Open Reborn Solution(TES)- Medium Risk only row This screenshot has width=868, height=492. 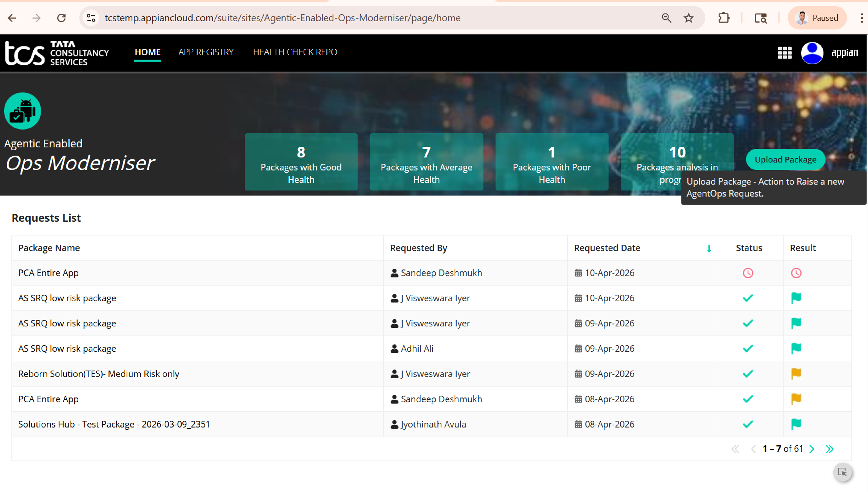coord(432,373)
